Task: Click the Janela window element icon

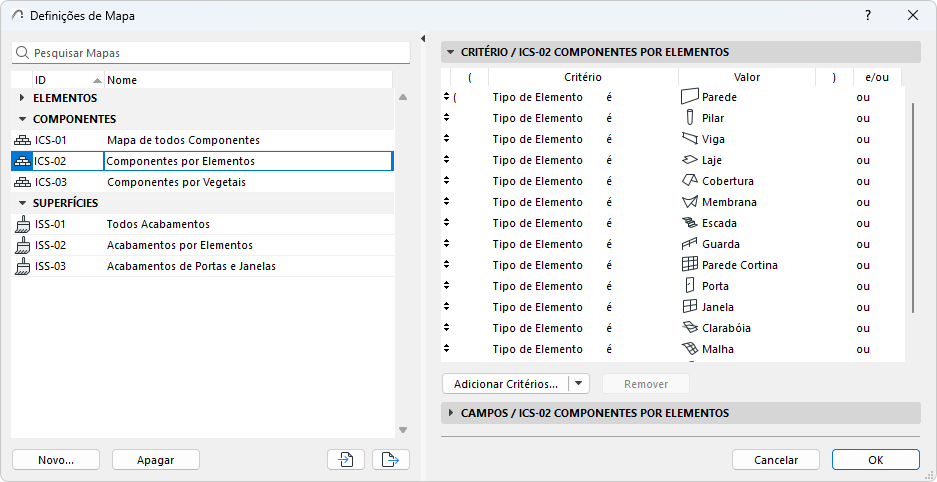Action: click(x=688, y=307)
